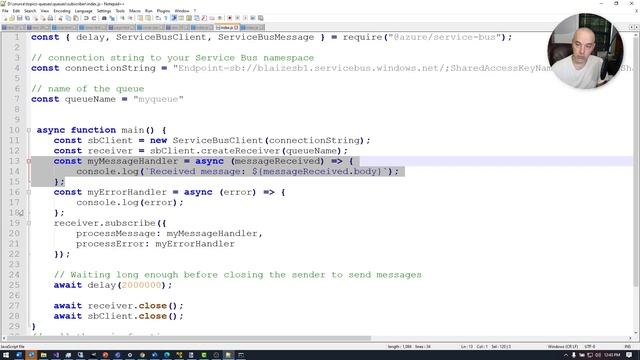This screenshot has width=640, height=360.
Task: Click the Ln : 13 Col : 1 status entry
Action: (x=474, y=347)
